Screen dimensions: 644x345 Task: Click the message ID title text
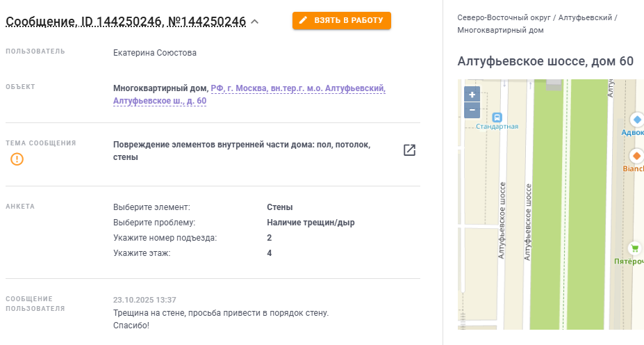(x=125, y=22)
